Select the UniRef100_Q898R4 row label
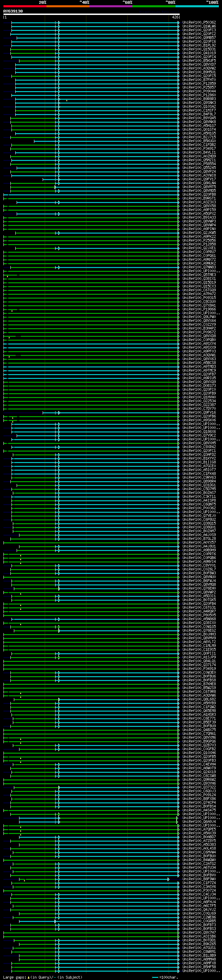This screenshot has width=222, height=980. point(199,481)
